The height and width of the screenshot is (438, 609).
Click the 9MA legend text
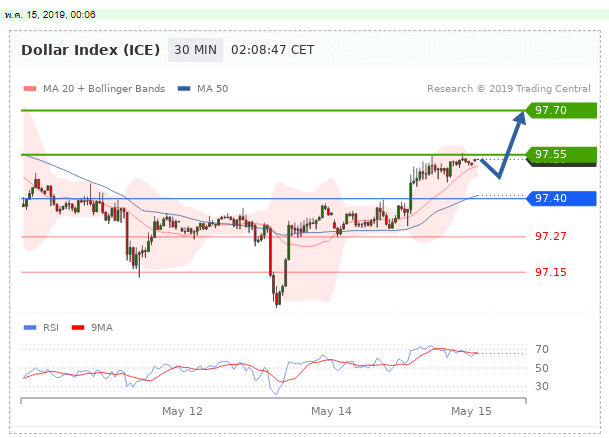pos(102,328)
